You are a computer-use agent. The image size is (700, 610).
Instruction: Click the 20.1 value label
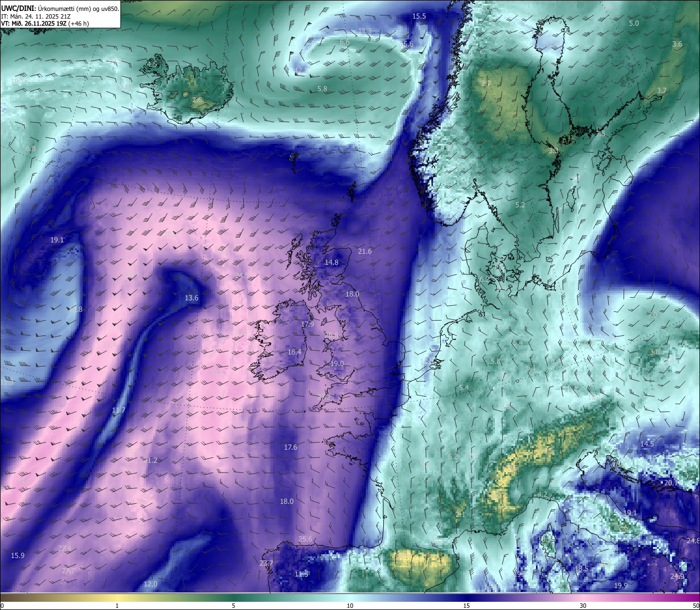(x=671, y=483)
